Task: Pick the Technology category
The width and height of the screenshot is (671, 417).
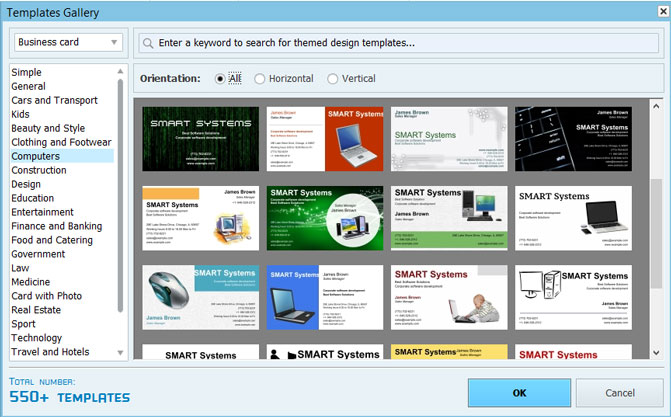Action: 36,338
